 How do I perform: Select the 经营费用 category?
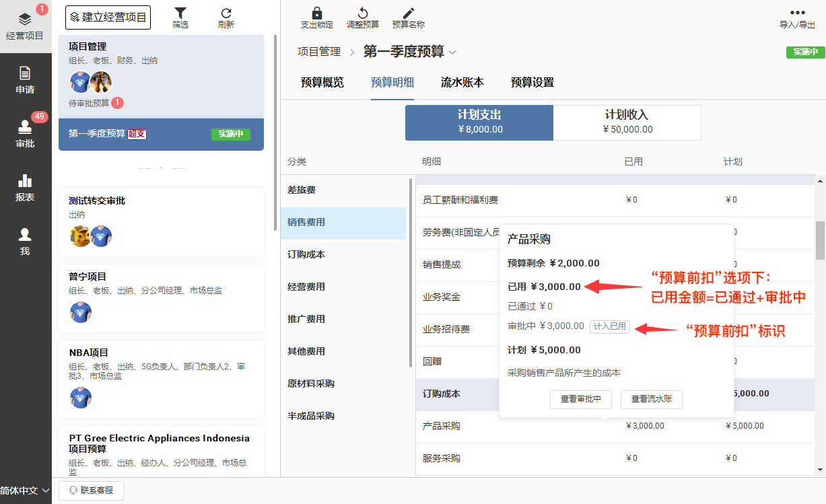[343, 287]
